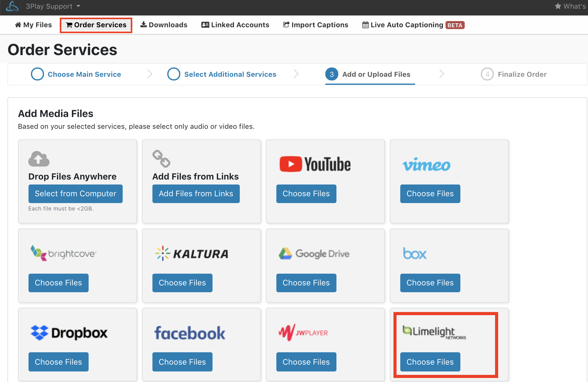The width and height of the screenshot is (588, 382).
Task: Click the home icon beside My Files
Action: pos(18,25)
